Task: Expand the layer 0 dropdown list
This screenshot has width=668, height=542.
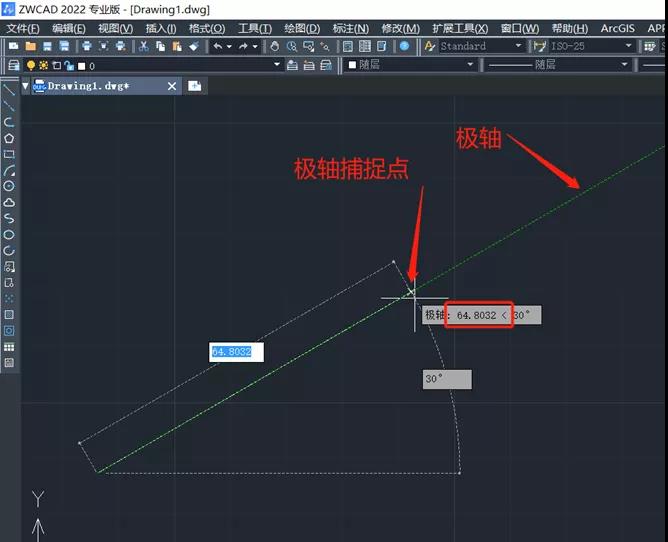Action: click(277, 64)
